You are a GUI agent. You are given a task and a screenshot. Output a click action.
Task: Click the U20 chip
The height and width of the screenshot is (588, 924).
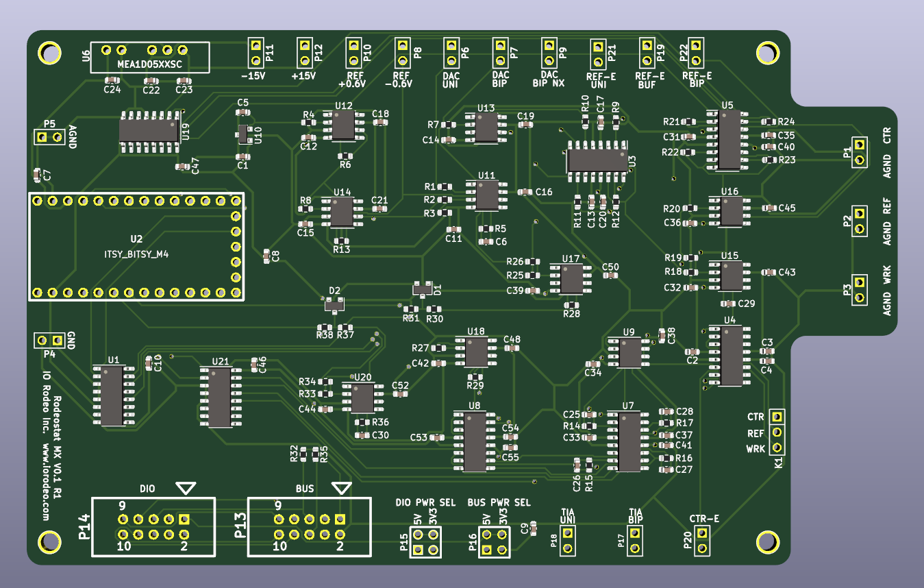[362, 398]
